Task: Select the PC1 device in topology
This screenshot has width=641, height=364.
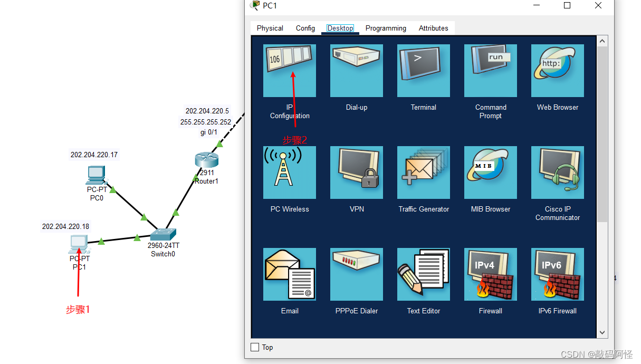Action: point(79,245)
